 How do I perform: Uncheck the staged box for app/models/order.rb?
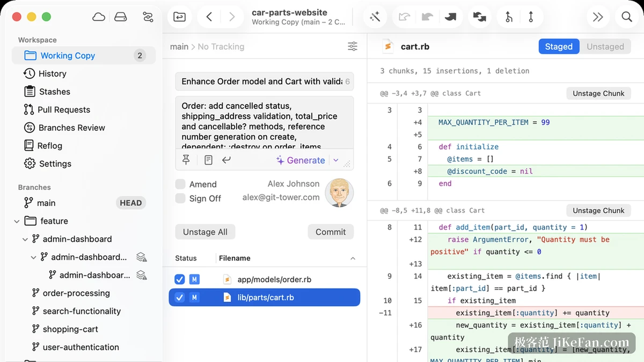coord(180,279)
